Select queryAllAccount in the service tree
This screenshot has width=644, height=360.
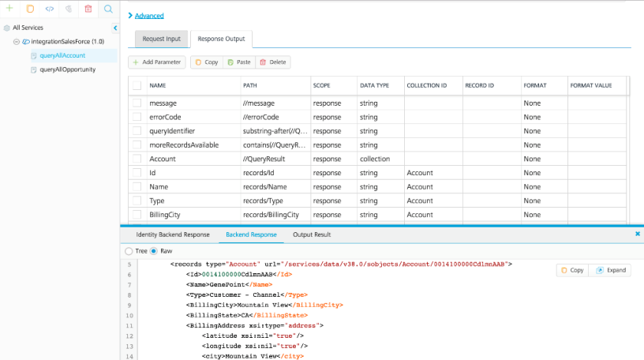62,55
